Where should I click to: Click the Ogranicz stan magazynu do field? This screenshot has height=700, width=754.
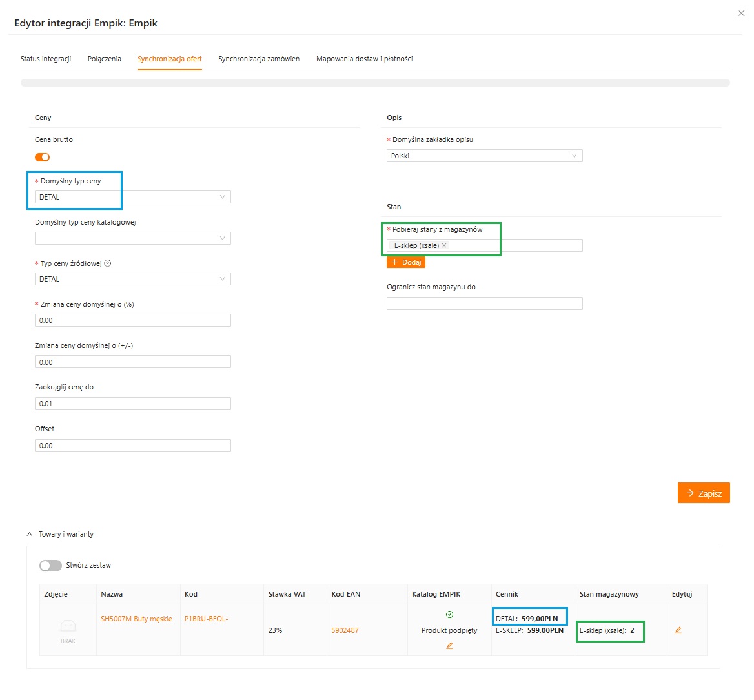[x=484, y=304]
